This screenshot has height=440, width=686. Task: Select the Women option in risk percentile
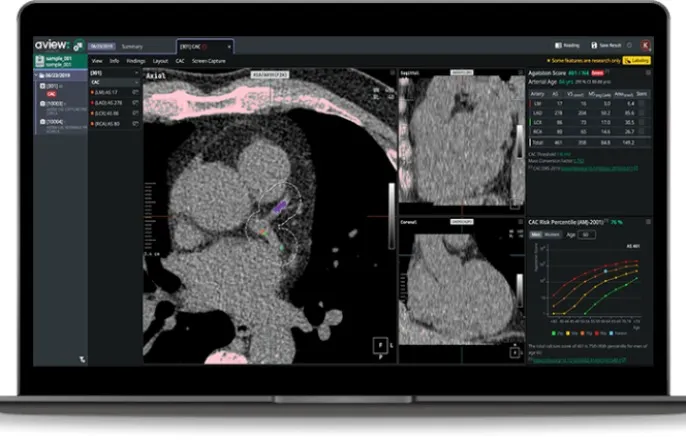coord(552,235)
